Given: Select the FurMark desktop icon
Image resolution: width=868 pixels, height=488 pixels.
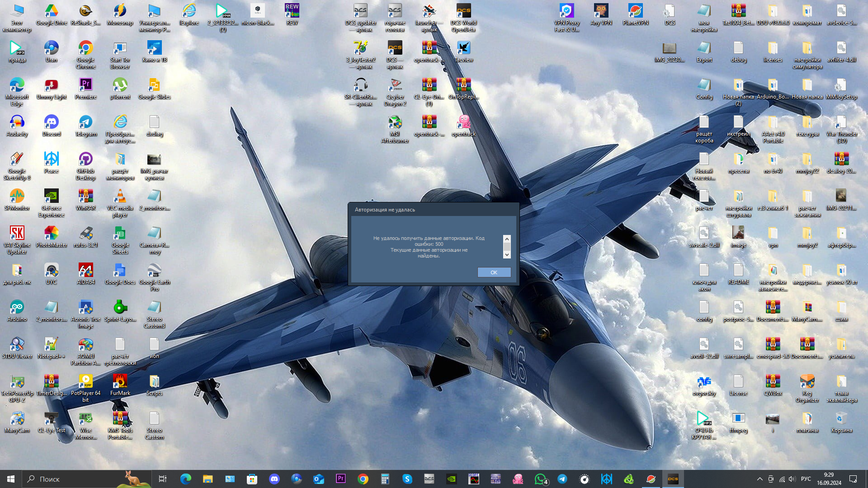Looking at the screenshot, I should pos(120,385).
